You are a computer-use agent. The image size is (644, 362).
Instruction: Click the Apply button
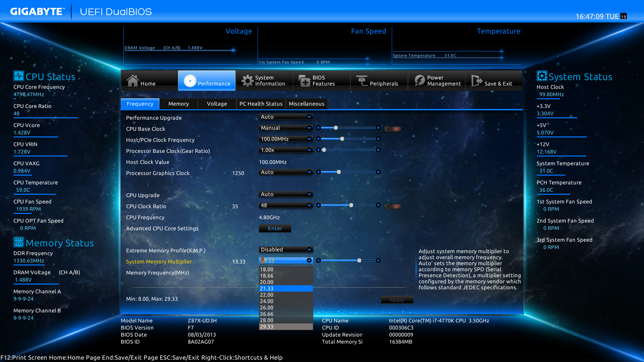pos(397,300)
